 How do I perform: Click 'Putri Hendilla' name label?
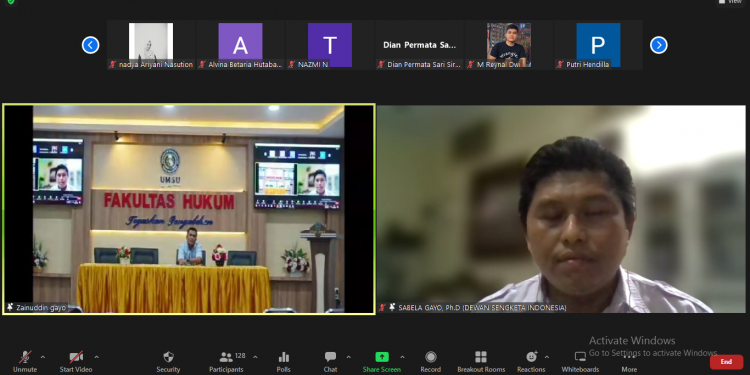(587, 65)
